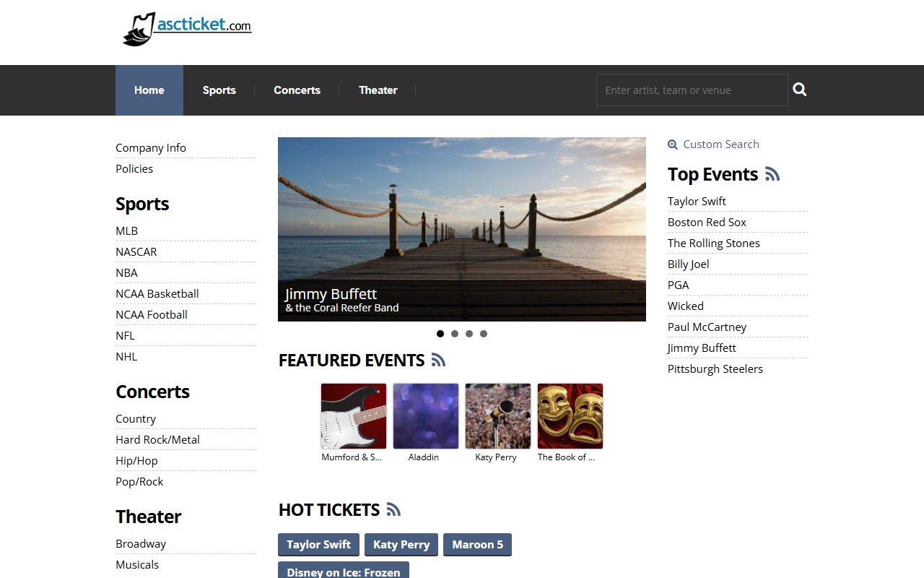This screenshot has width=924, height=578.
Task: Open the NCAA Football link
Action: pos(152,315)
